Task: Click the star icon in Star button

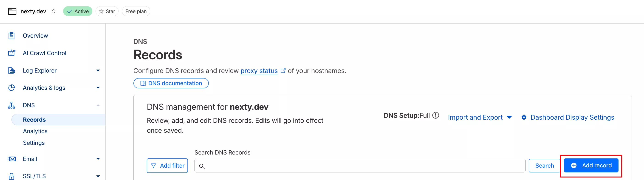Action: (x=101, y=11)
